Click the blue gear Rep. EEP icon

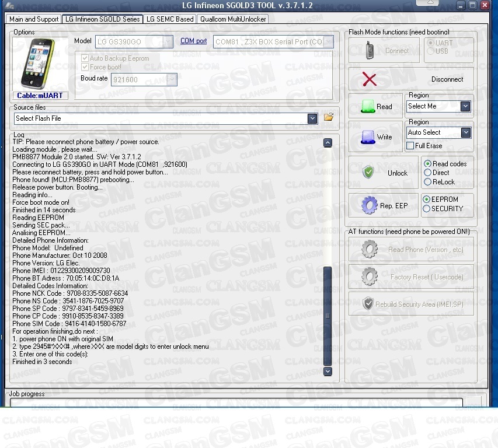[x=370, y=205]
